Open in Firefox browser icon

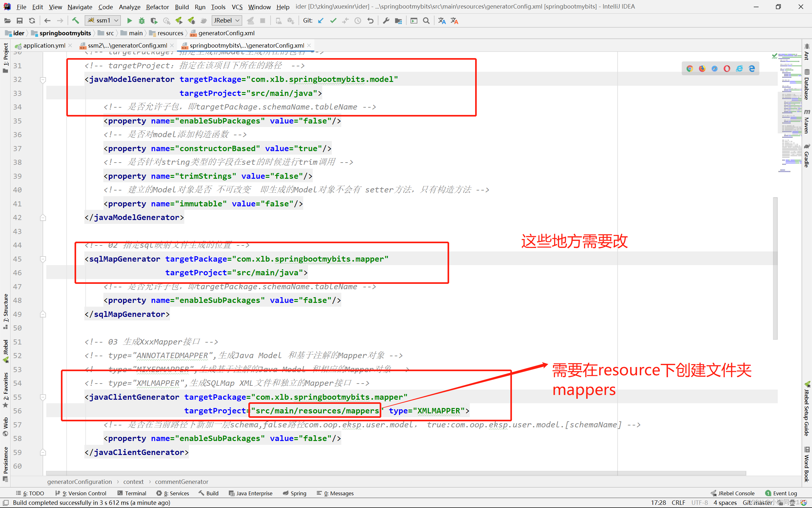coord(702,69)
